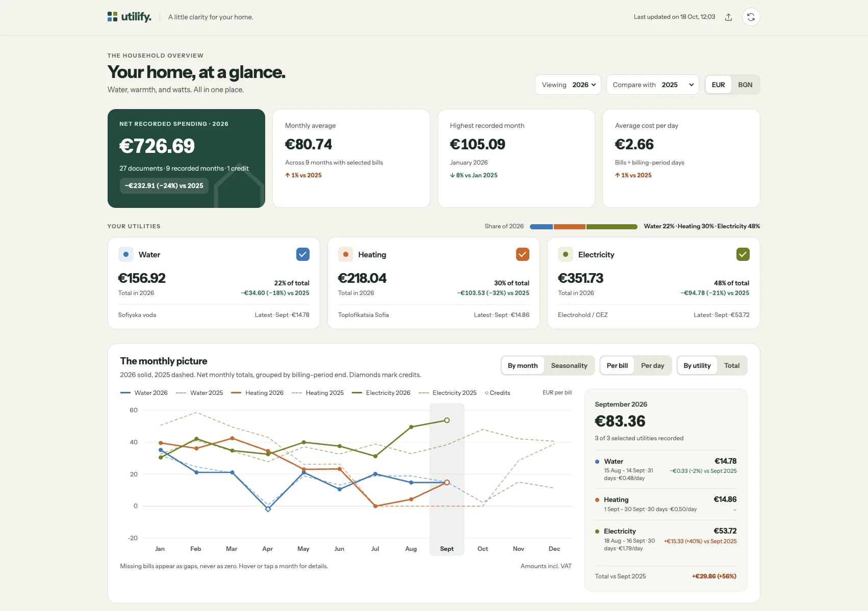Image resolution: width=868 pixels, height=611 pixels.
Task: Click the Highest recorded month card
Action: [x=516, y=158]
